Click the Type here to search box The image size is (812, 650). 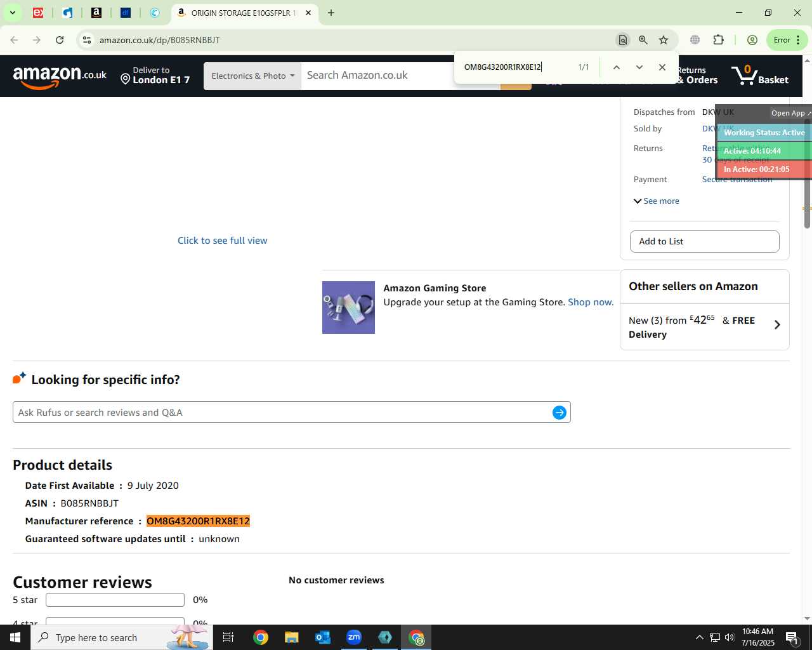[x=122, y=637]
